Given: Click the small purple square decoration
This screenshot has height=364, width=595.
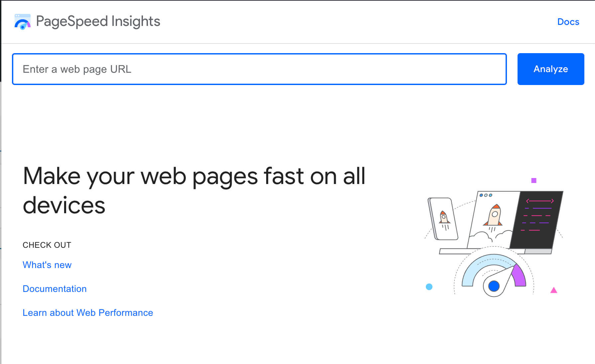Looking at the screenshot, I should (x=534, y=180).
